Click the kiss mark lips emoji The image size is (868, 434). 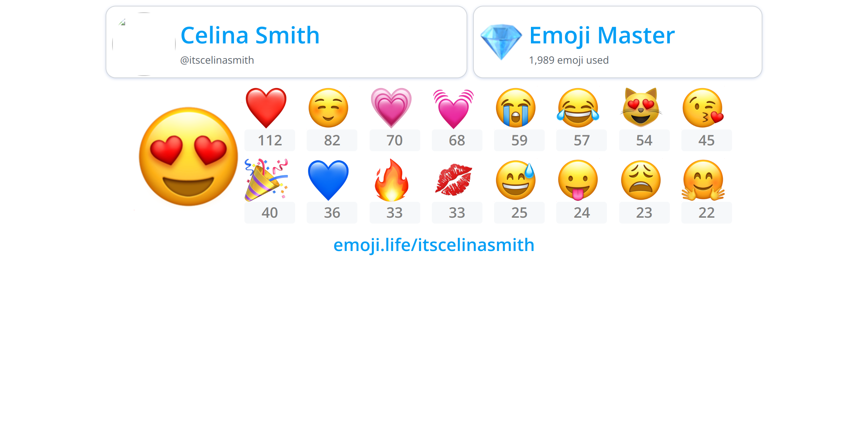tap(454, 180)
